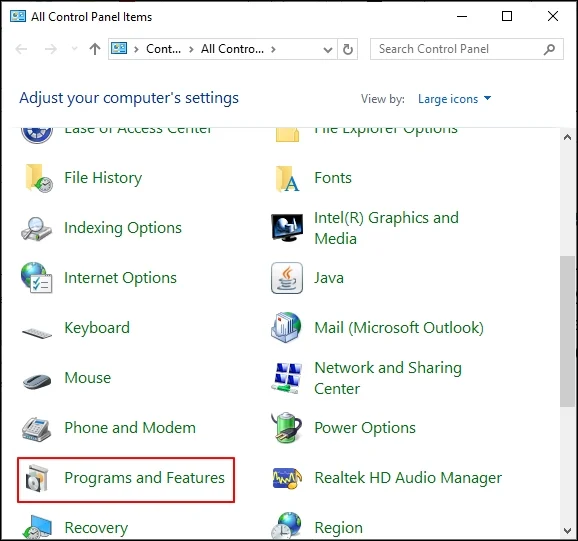Click the scrollbar down arrow
Image resolution: width=578 pixels, height=541 pixels.
[x=568, y=531]
